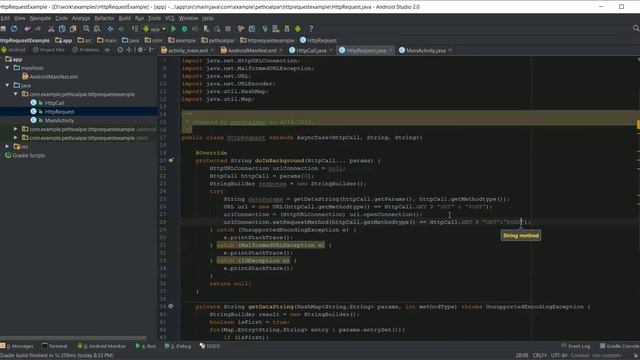Open the TODO tool window button
Image resolution: width=640 pixels, height=360 pixels.
(x=210, y=346)
